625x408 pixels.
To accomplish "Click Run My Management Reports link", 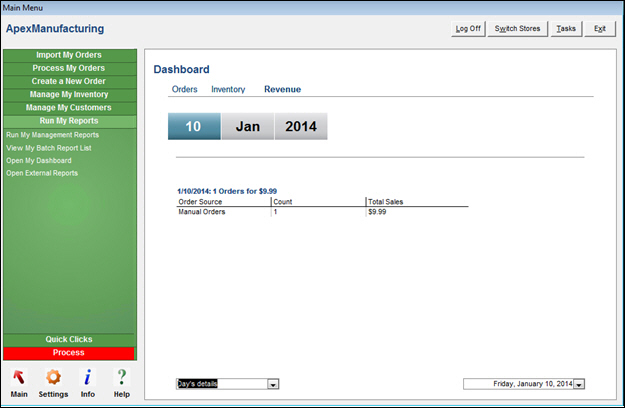I will click(52, 134).
